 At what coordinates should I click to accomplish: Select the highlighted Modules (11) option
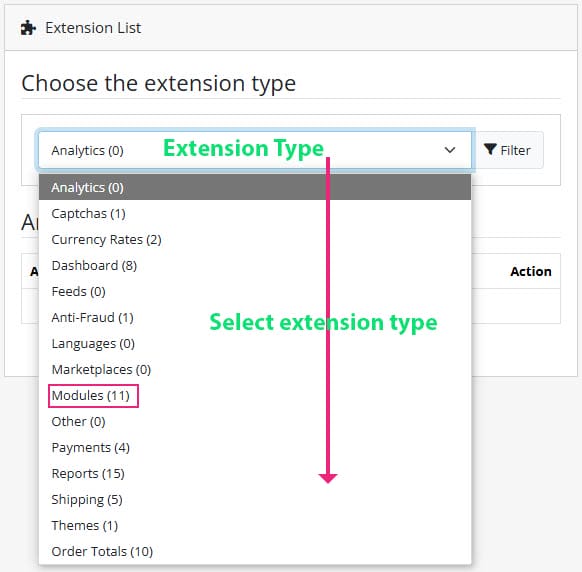coord(93,396)
